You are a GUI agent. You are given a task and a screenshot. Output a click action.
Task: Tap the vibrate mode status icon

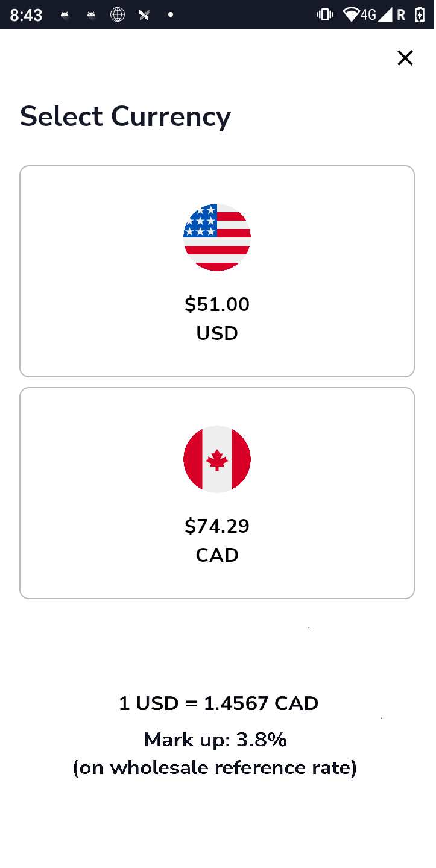pos(325,15)
